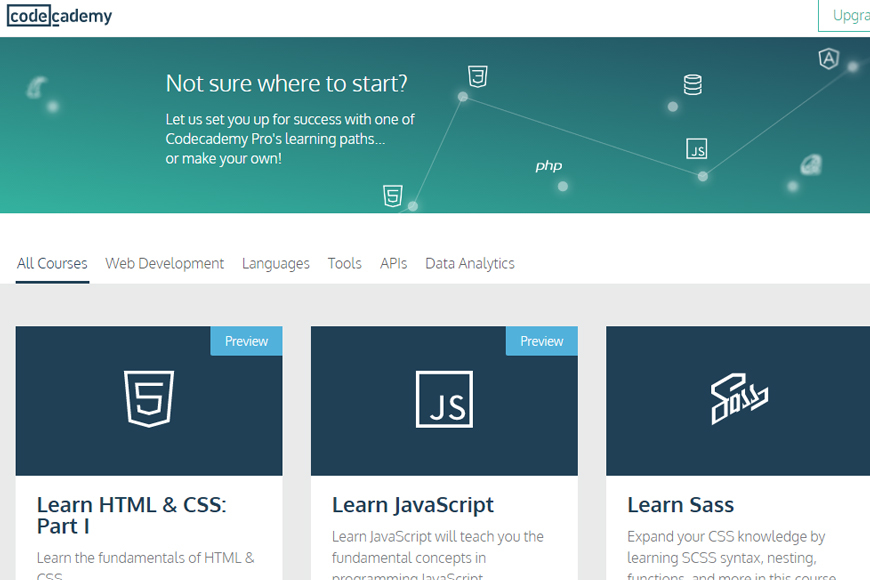Viewport: 870px width, 580px height.
Task: Switch to the Web Development tab
Action: (165, 263)
